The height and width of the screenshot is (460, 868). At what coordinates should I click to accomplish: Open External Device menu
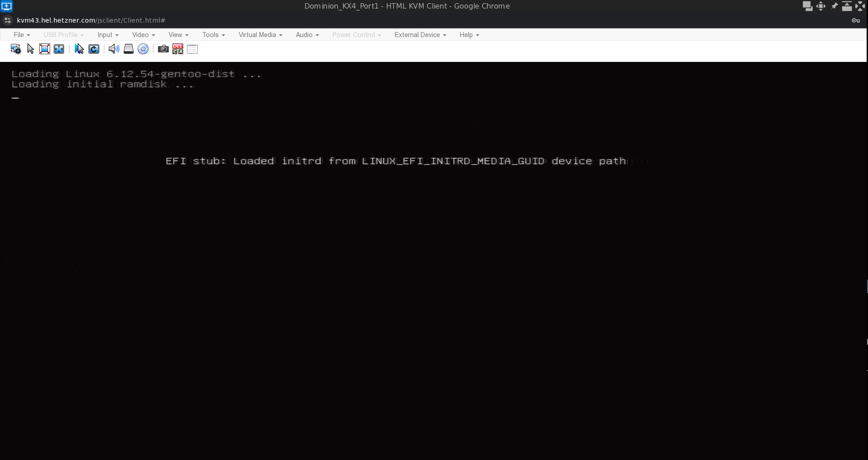pyautogui.click(x=420, y=35)
